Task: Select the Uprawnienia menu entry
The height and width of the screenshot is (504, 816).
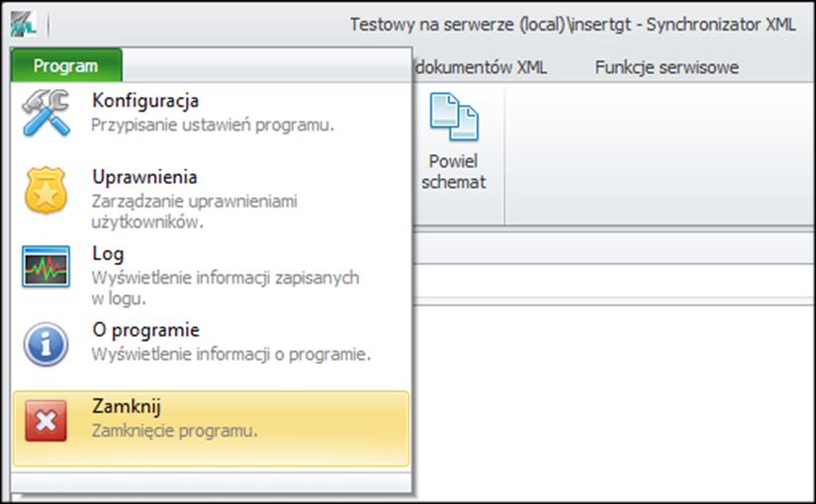Action: (x=212, y=198)
